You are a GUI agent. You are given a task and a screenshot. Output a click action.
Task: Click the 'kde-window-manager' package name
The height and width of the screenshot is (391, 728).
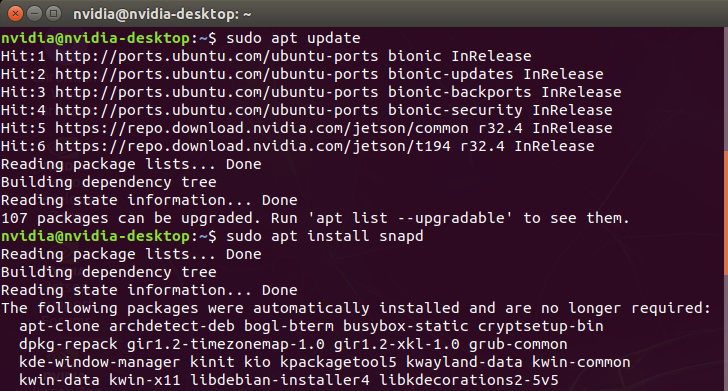point(99,362)
